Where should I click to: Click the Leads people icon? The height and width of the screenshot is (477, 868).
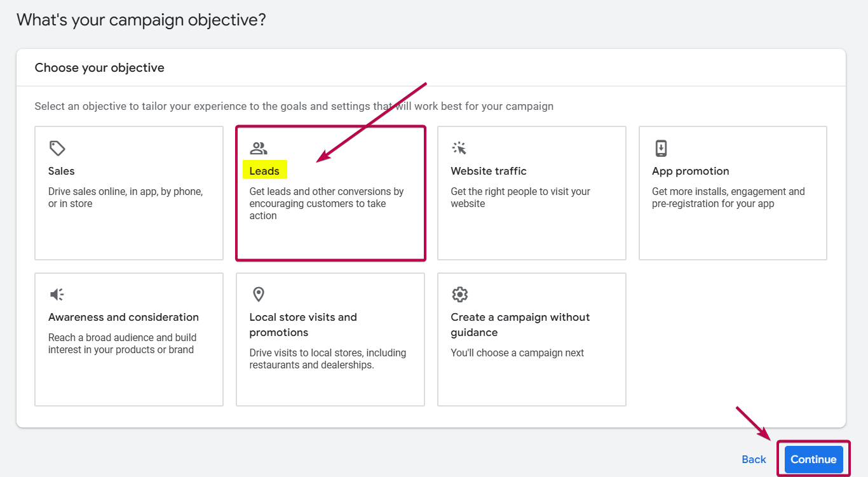click(259, 149)
